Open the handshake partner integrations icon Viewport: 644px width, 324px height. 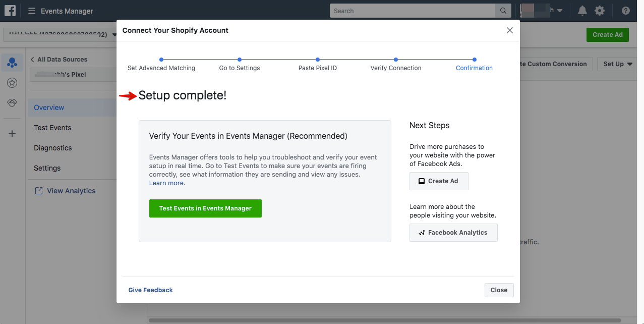(x=12, y=103)
